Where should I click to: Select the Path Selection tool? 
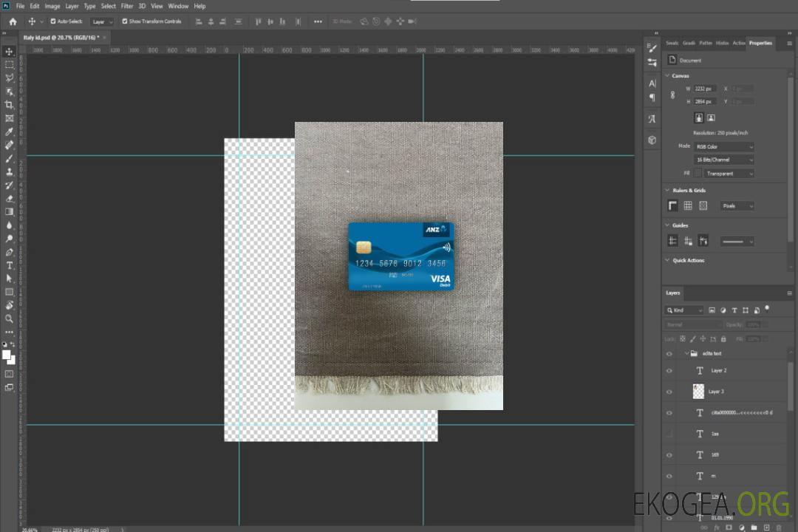9,279
